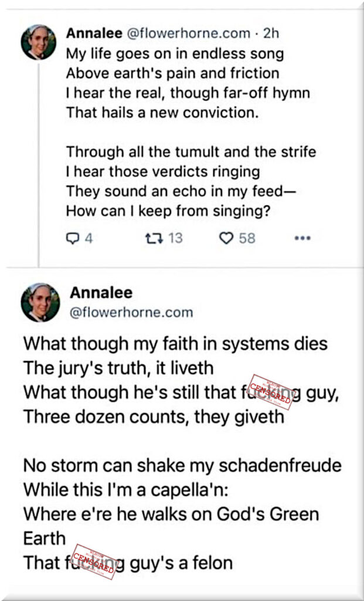Click the vertical thread line under the upper avatar
The width and height of the screenshot is (364, 601).
point(39,164)
